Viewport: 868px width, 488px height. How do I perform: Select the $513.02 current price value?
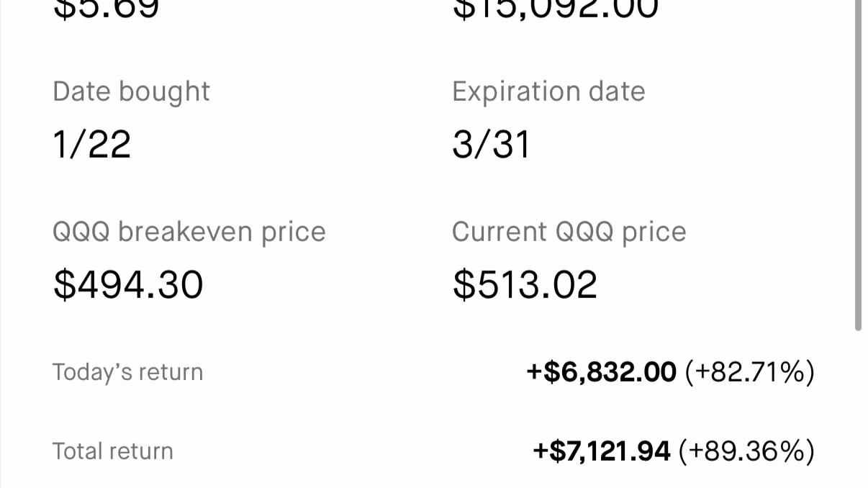pyautogui.click(x=525, y=284)
